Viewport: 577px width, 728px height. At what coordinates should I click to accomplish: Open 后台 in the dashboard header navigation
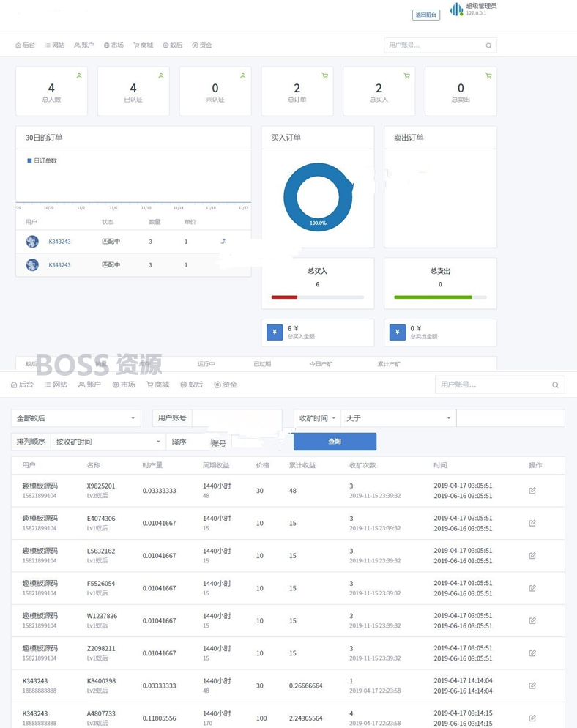click(x=26, y=45)
